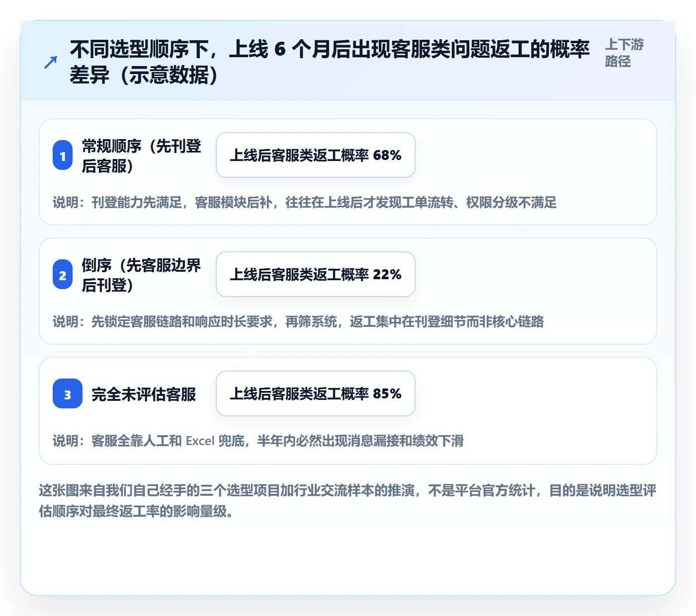Select the number 3 badge for 完全未评估客服
The width and height of the screenshot is (696, 616).
[x=68, y=394]
